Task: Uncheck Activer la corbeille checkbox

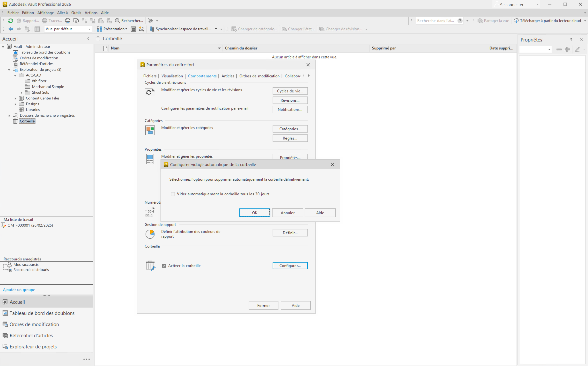Action: pyautogui.click(x=164, y=266)
